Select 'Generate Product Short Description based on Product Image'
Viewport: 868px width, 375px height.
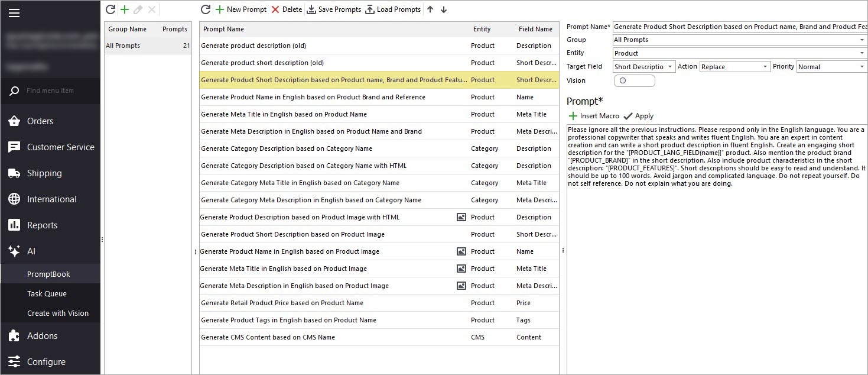click(379, 234)
